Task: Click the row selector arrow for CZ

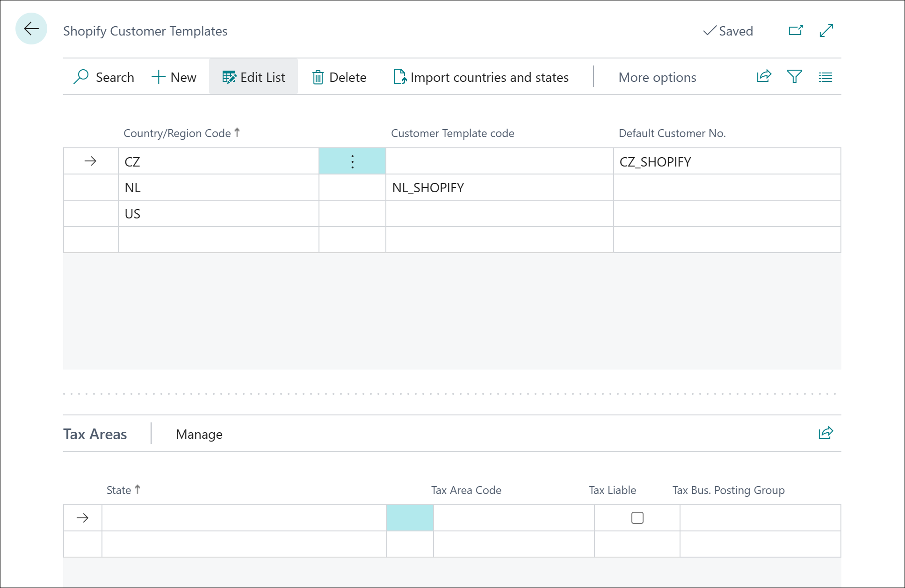Action: pyautogui.click(x=91, y=161)
